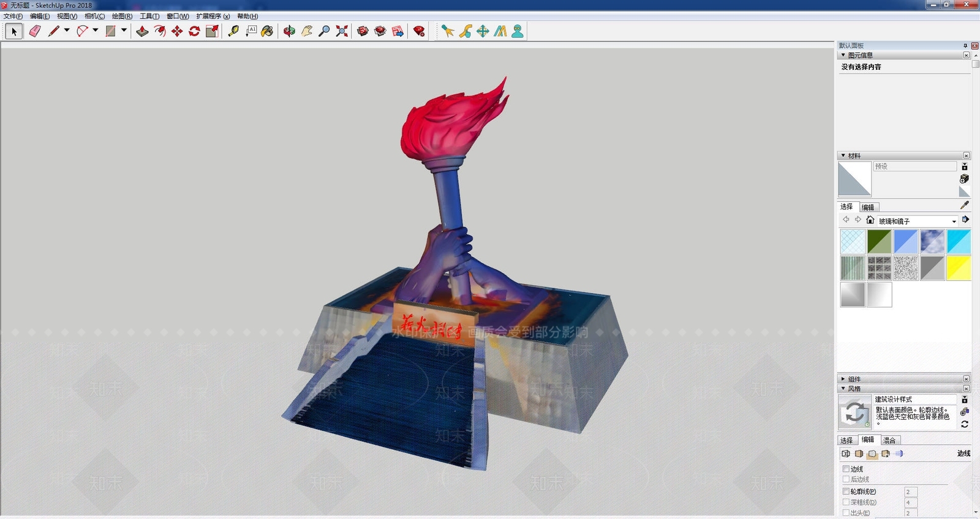Toggle the 轮廓线 profiles checkbox

coord(846,491)
